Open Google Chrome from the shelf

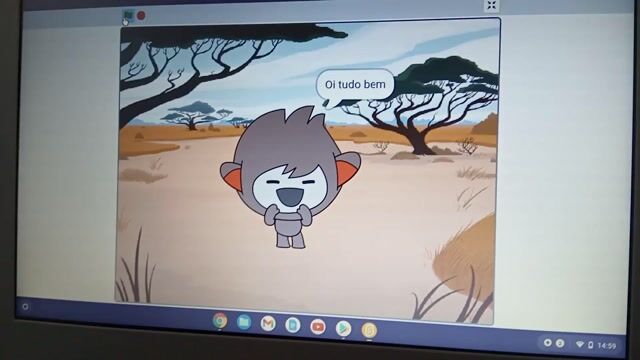point(220,321)
